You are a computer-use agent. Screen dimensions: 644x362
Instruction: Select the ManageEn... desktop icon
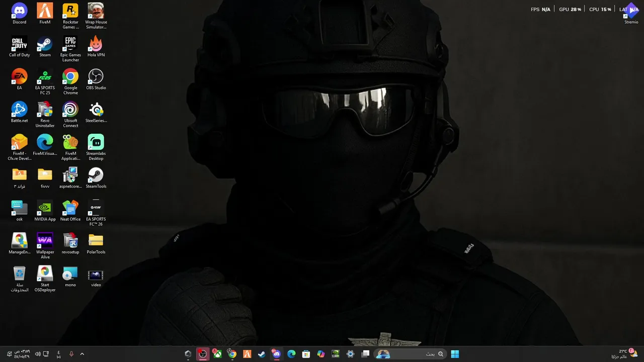[x=19, y=244]
